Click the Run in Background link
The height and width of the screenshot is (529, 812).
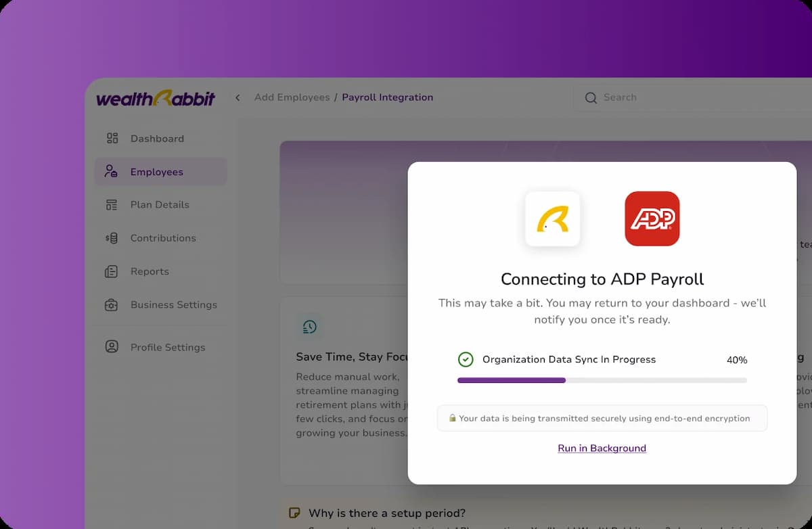[x=602, y=448]
